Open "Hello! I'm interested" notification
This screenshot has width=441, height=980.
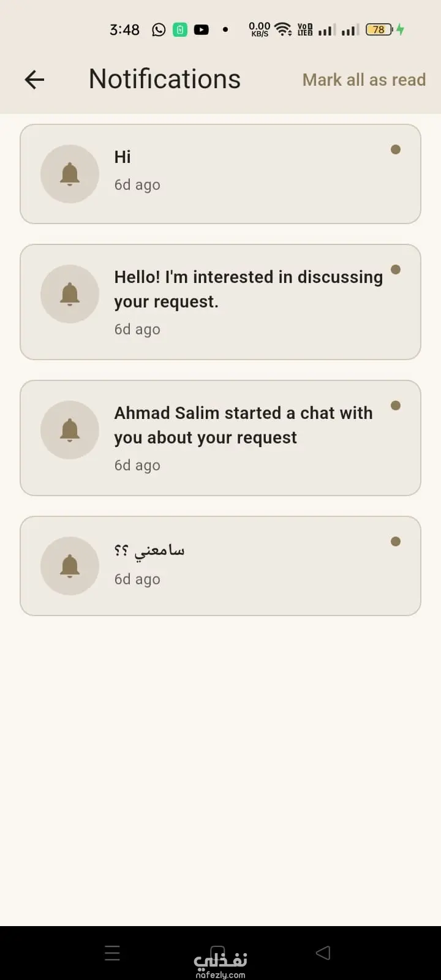pos(248,289)
